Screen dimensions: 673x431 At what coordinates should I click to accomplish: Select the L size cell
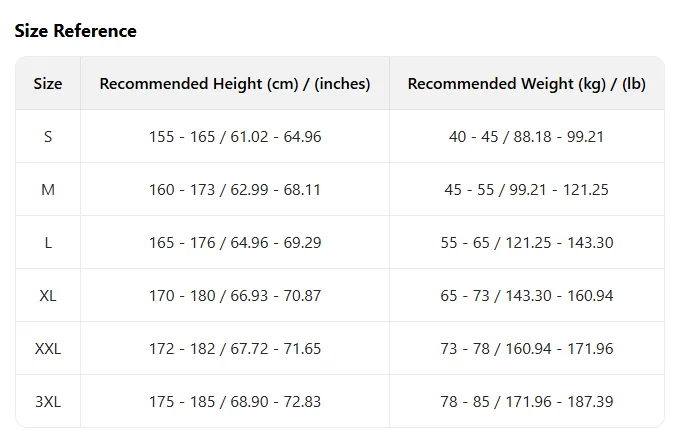(x=48, y=243)
